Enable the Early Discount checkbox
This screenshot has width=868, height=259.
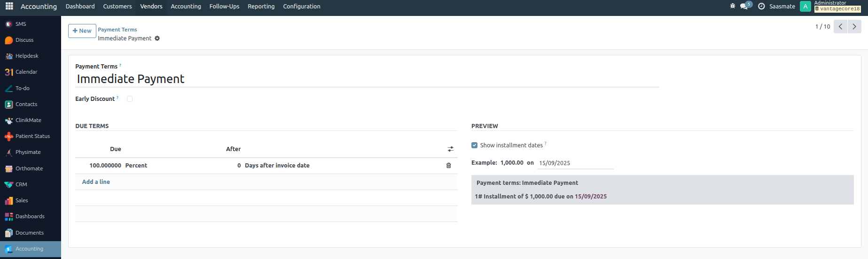point(130,99)
